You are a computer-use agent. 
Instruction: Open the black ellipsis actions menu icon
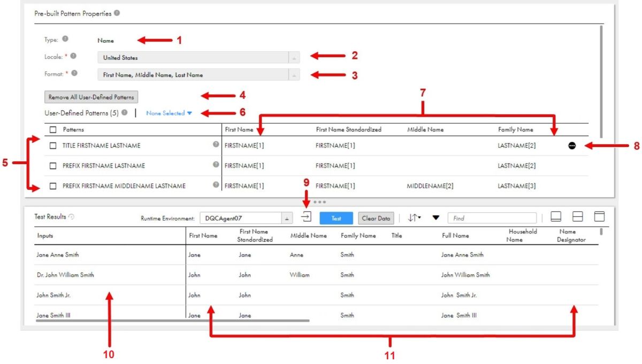572,145
